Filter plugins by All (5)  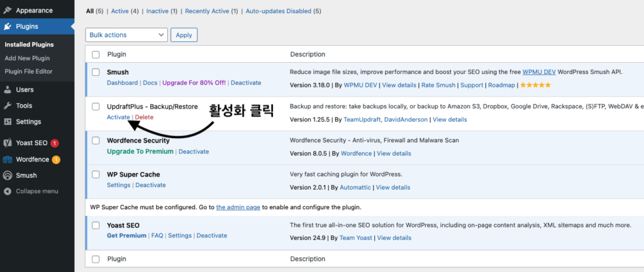click(94, 11)
